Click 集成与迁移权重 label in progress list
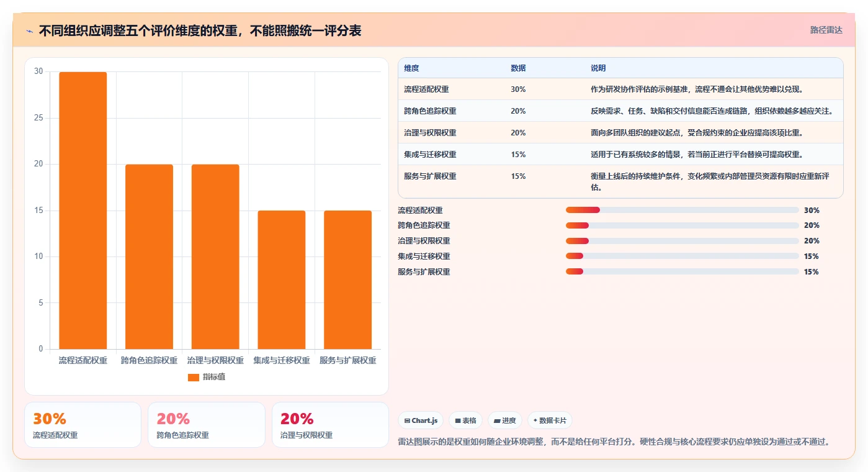The image size is (868, 472). (x=424, y=256)
